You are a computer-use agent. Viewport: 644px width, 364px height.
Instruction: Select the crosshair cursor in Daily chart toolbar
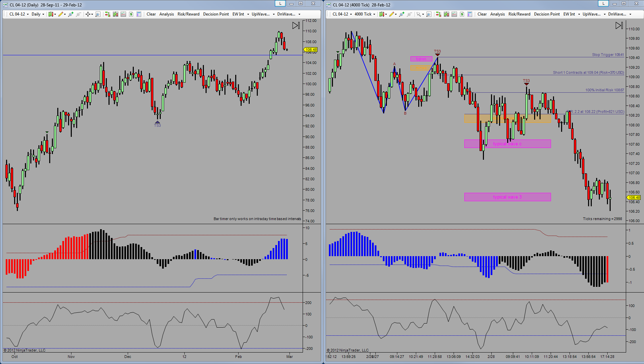coord(88,14)
